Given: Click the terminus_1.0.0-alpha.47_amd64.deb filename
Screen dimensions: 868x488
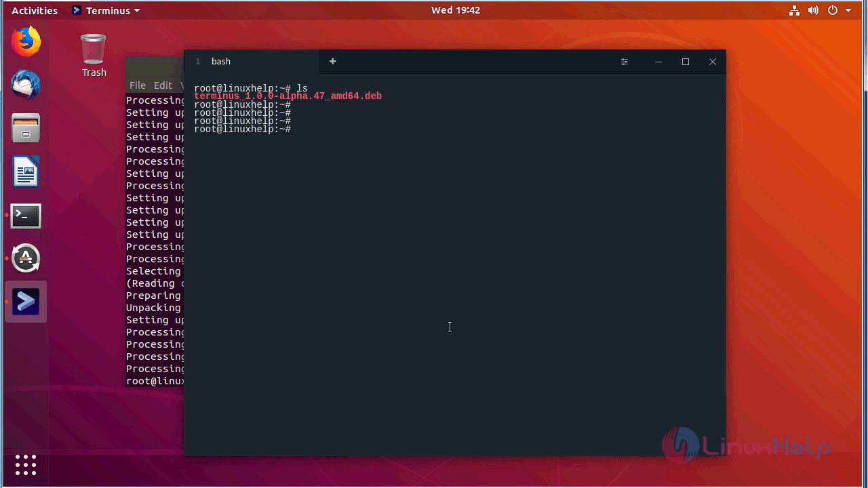Looking at the screenshot, I should (288, 96).
